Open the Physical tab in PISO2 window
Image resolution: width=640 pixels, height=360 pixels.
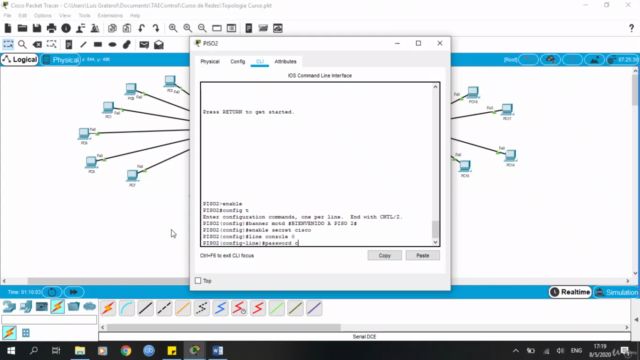pos(210,62)
